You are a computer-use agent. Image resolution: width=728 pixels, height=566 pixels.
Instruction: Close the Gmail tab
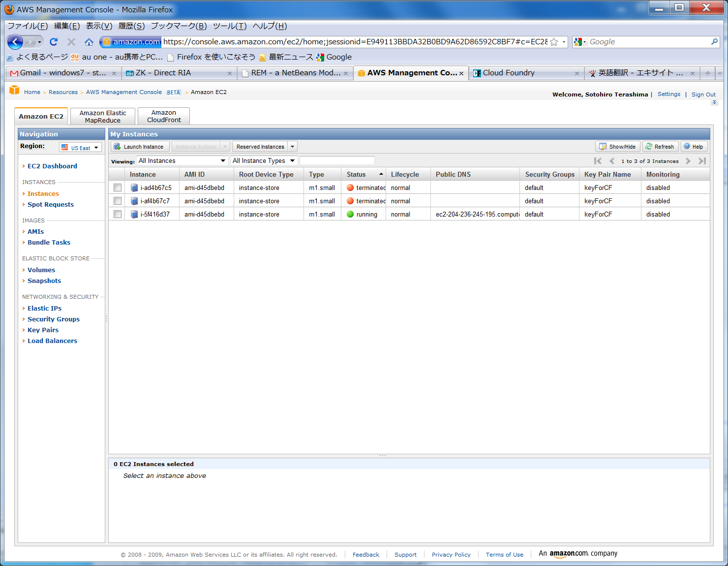point(114,73)
